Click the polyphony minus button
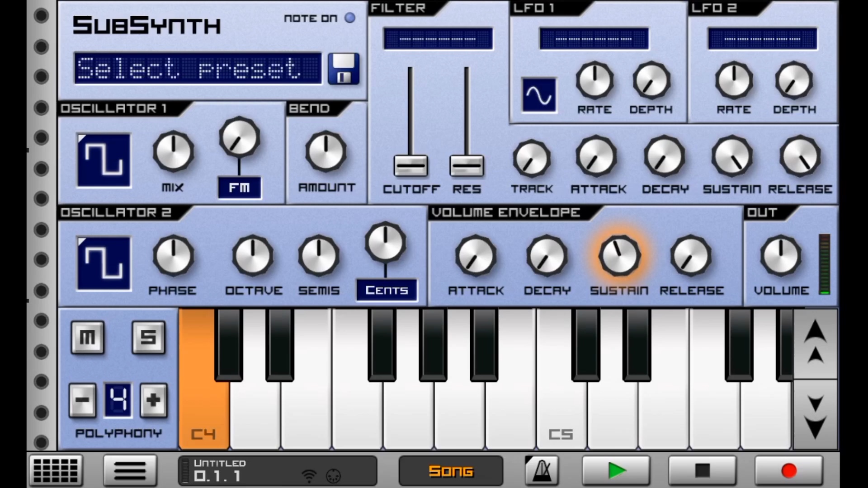This screenshot has width=868, height=488. click(x=83, y=399)
